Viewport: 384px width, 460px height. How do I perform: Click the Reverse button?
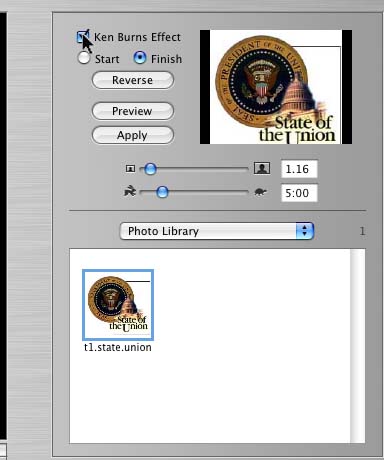133,80
